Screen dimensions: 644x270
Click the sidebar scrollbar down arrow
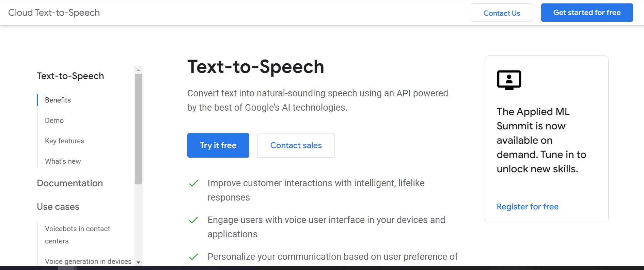click(x=138, y=262)
